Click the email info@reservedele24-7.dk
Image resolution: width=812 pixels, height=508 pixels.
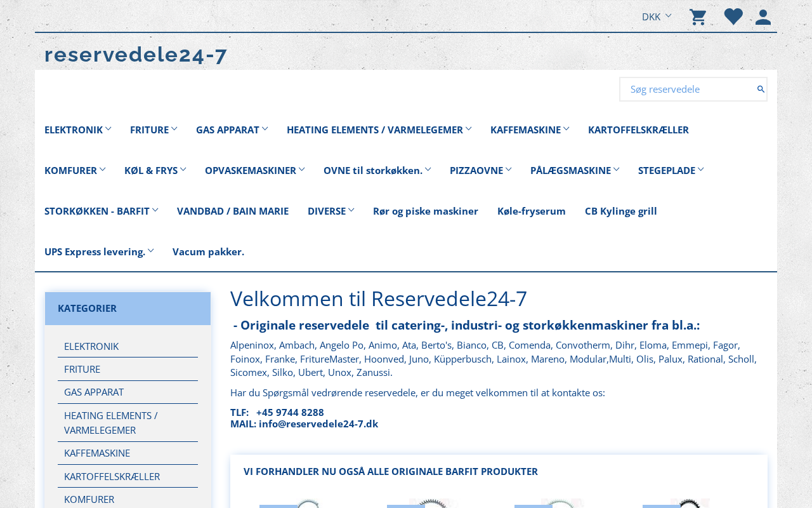(318, 424)
